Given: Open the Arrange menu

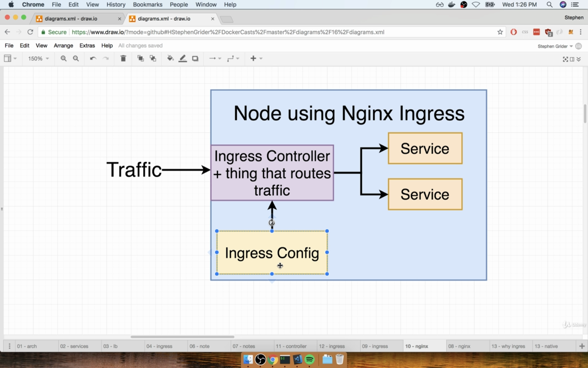Looking at the screenshot, I should [x=63, y=46].
